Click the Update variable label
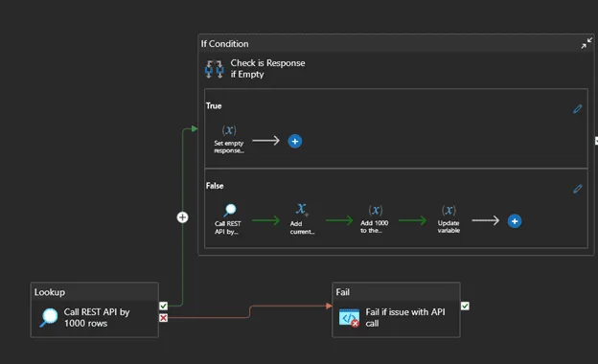Viewport: 598px width, 364px height. pos(448,226)
